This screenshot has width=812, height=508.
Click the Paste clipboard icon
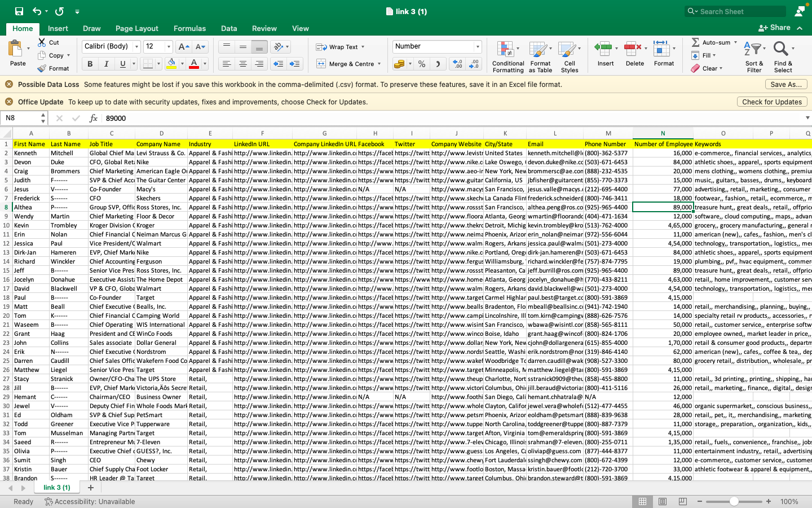[16, 50]
